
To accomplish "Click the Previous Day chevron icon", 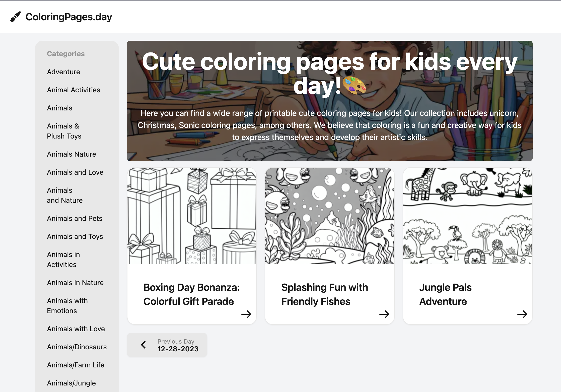I will click(x=144, y=345).
